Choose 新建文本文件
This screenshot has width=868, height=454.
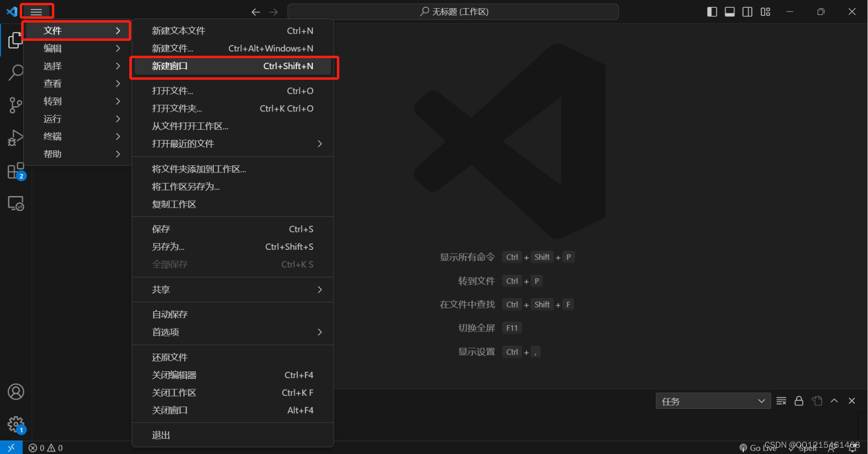233,31
